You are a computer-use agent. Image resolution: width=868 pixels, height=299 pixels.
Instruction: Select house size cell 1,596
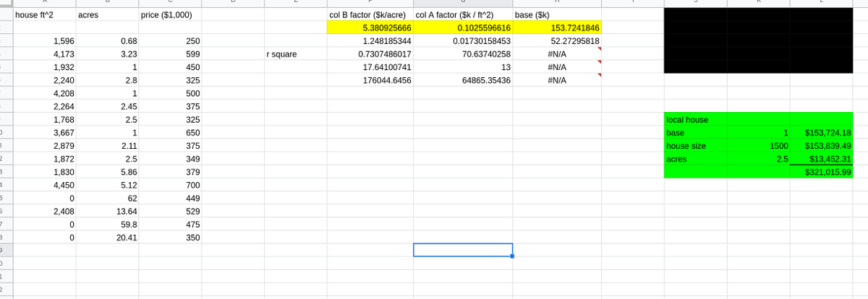pyautogui.click(x=44, y=41)
